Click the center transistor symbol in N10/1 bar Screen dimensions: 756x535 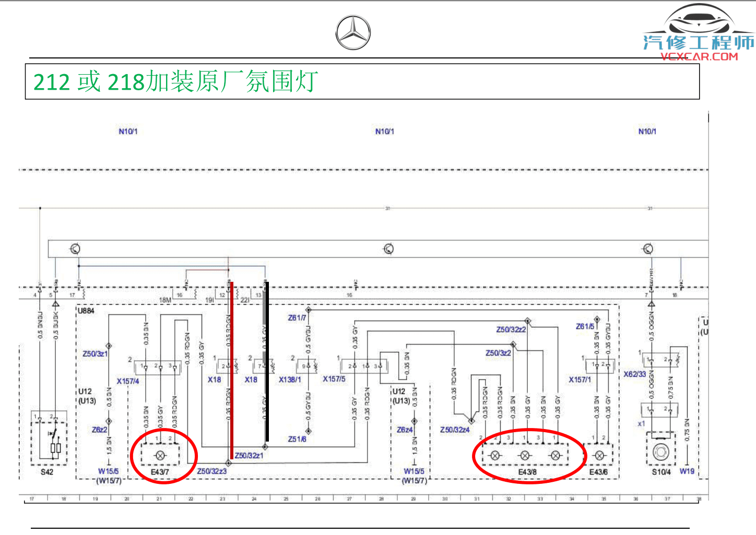click(x=388, y=249)
